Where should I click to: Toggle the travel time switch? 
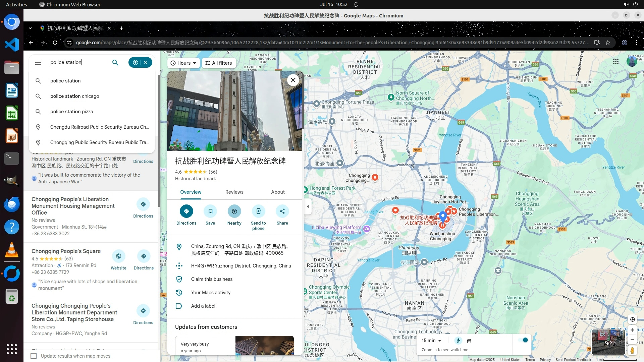pyautogui.click(x=523, y=340)
